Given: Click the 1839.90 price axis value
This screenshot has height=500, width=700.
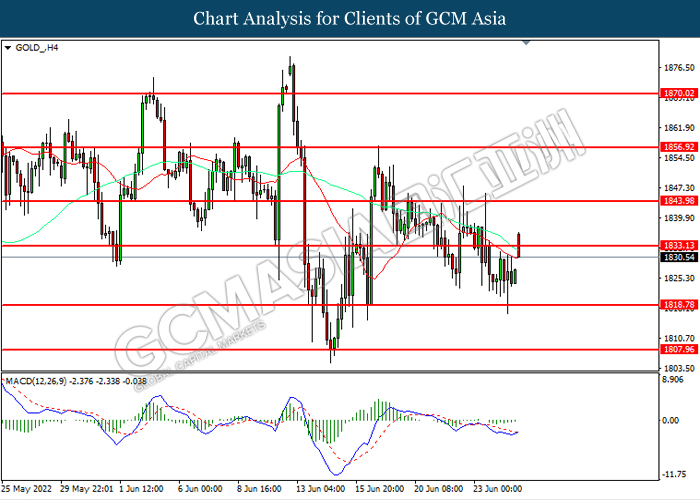Looking at the screenshot, I should tap(679, 218).
